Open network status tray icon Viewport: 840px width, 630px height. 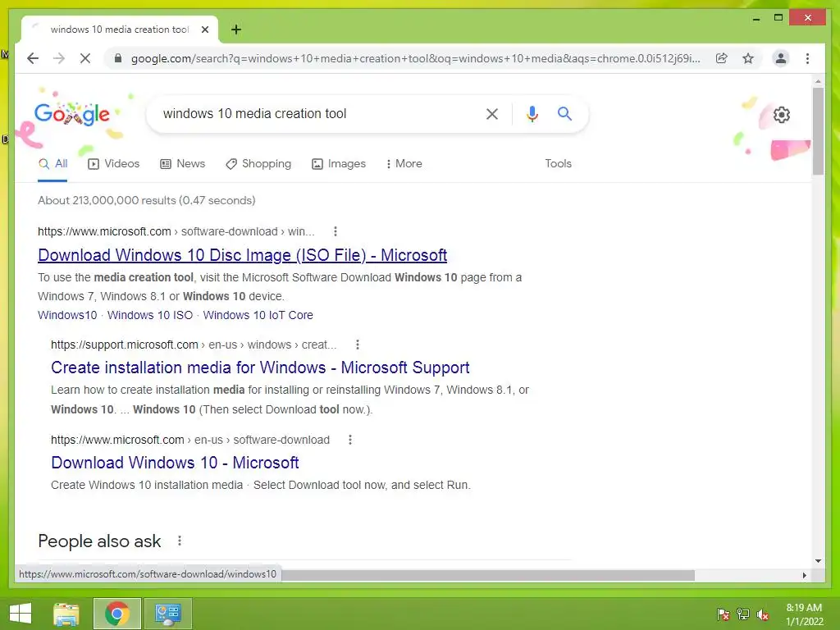[x=743, y=614]
